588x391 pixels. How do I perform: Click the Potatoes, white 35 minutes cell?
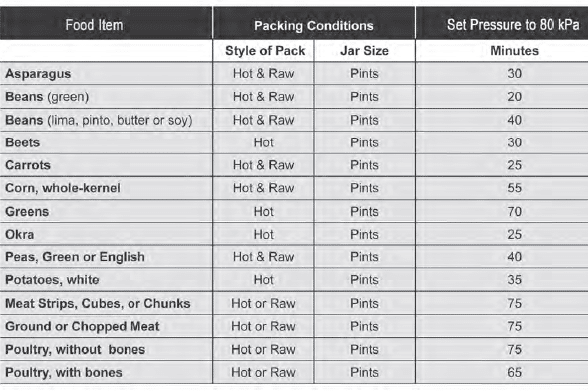514,280
